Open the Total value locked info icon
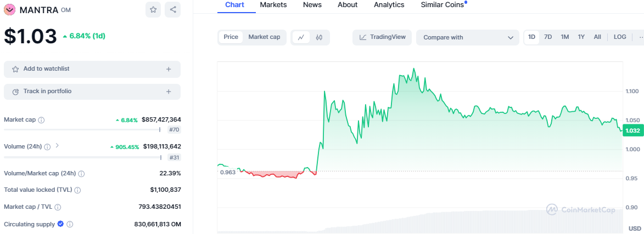This screenshot has height=234, width=644. coord(77,190)
